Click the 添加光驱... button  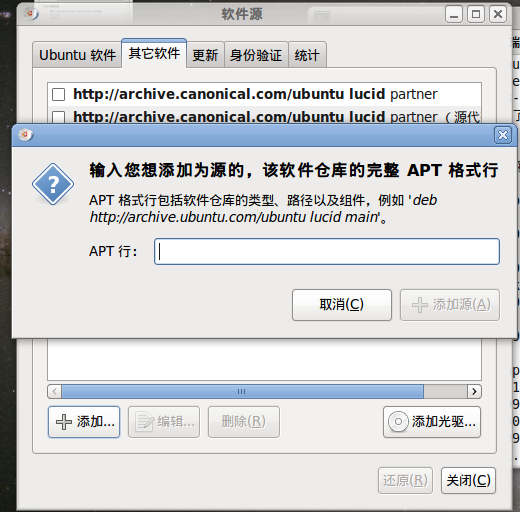432,422
